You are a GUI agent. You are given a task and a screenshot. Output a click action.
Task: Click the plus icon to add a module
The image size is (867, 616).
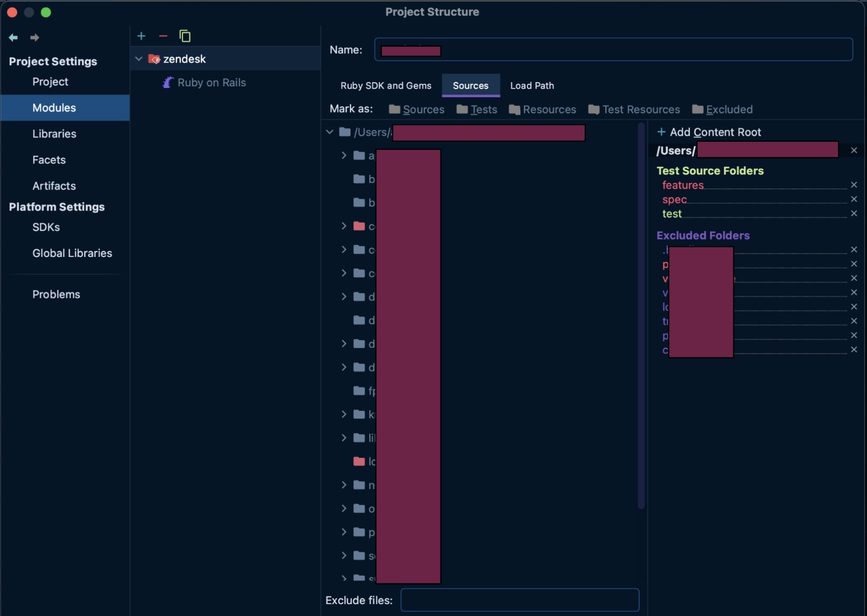[x=141, y=36]
